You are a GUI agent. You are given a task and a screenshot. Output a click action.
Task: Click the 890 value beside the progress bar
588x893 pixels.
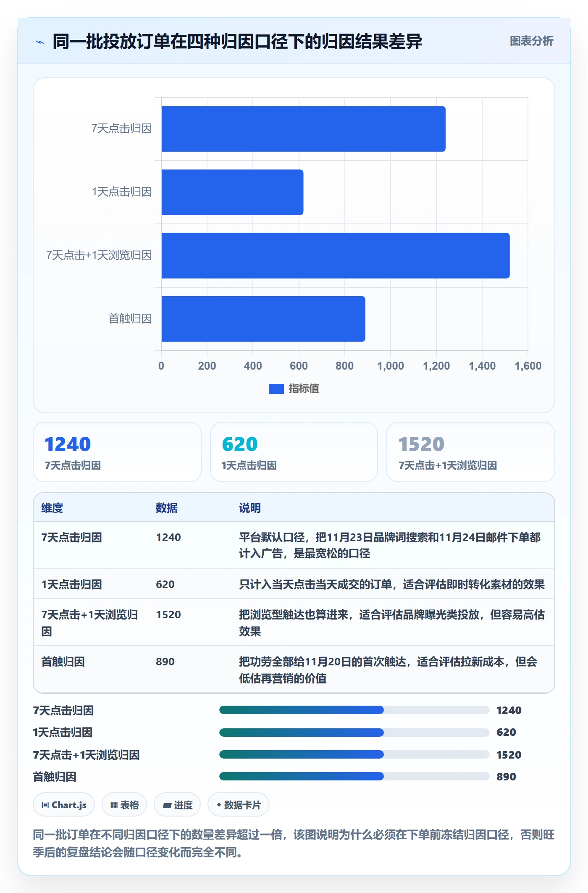506,777
